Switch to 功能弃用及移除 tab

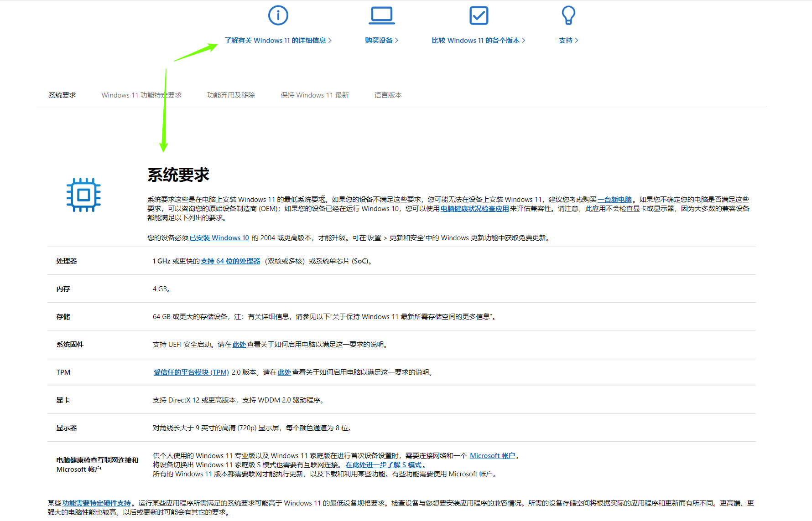tap(231, 95)
